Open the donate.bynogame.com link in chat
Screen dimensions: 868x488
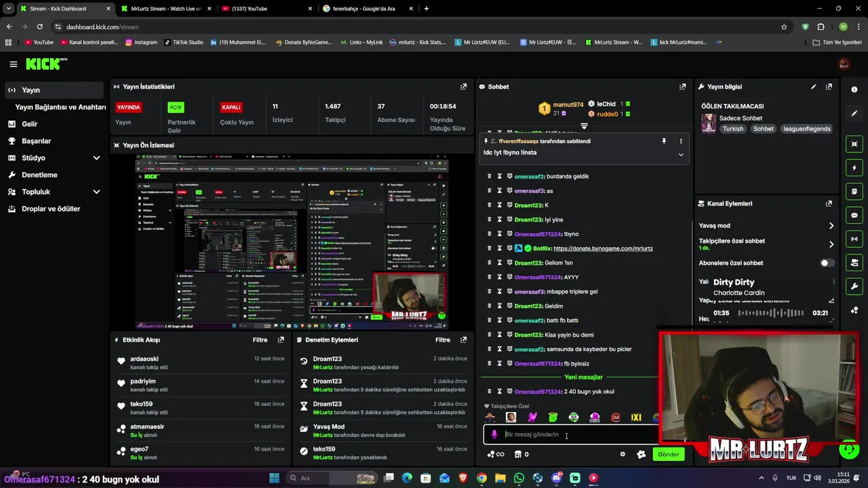pos(603,248)
